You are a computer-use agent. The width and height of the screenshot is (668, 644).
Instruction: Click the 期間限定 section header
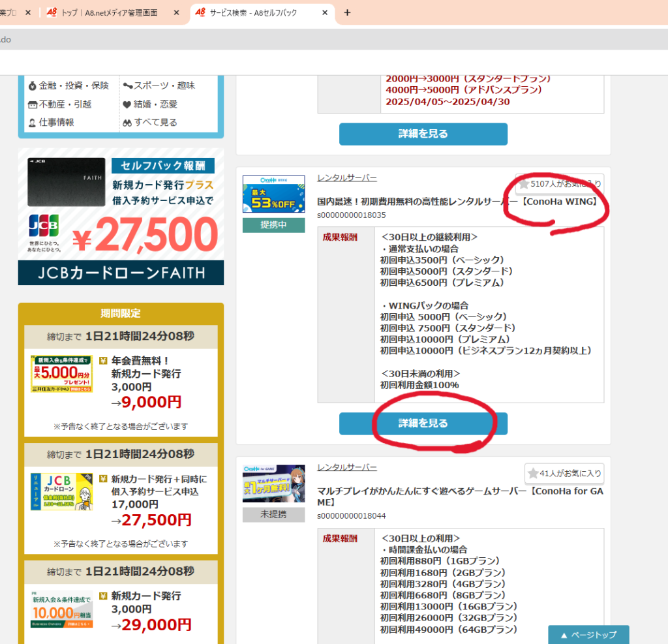tap(121, 314)
